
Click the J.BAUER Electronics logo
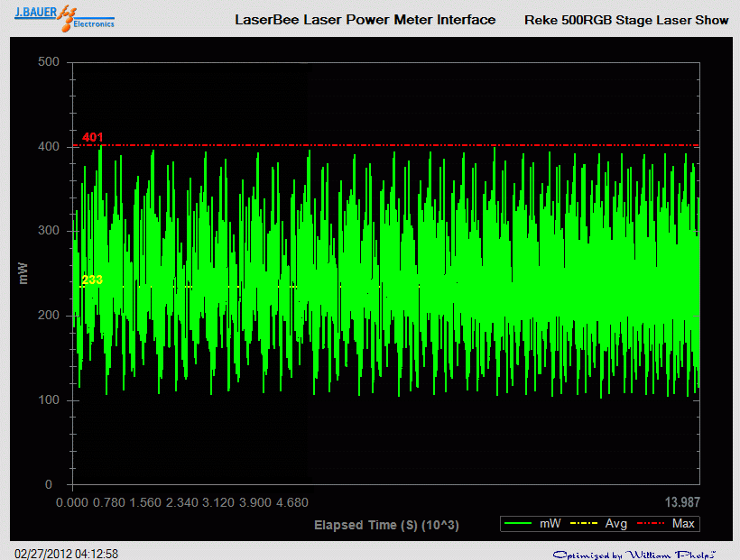tap(63, 18)
